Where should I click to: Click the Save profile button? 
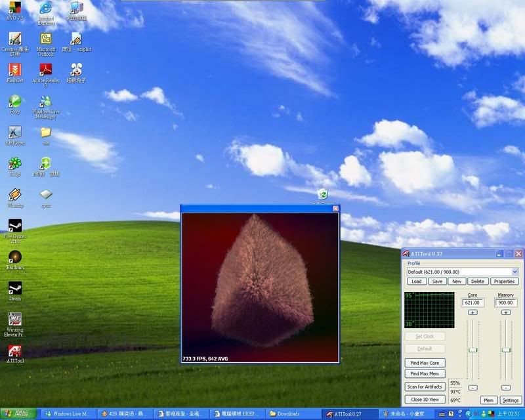[437, 282]
